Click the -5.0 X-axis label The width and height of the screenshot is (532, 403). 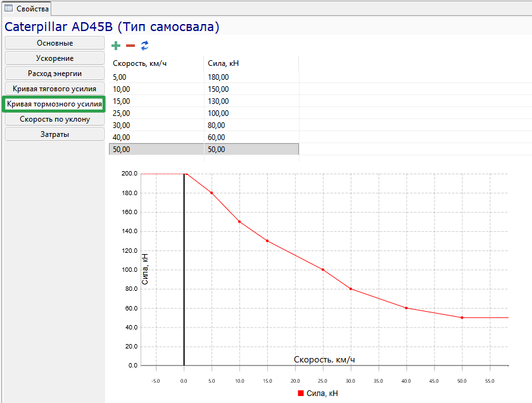click(155, 381)
